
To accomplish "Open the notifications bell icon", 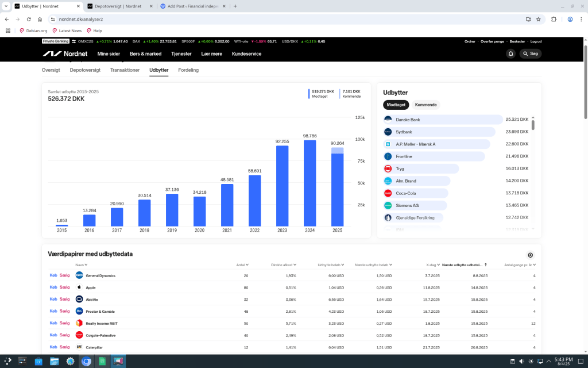I will click(510, 53).
